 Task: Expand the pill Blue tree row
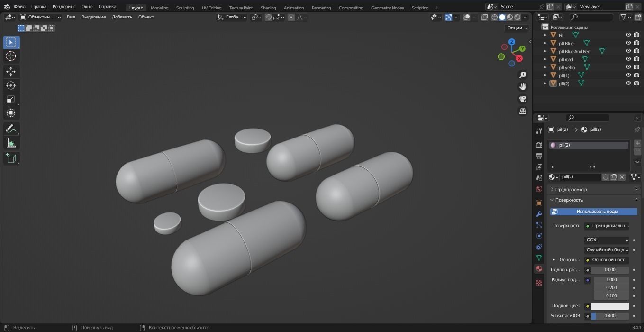[x=545, y=43]
